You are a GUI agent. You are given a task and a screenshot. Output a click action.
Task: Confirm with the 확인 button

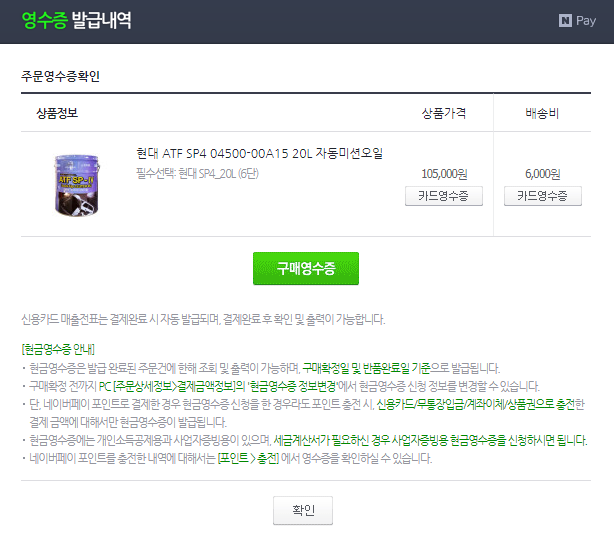click(x=303, y=510)
